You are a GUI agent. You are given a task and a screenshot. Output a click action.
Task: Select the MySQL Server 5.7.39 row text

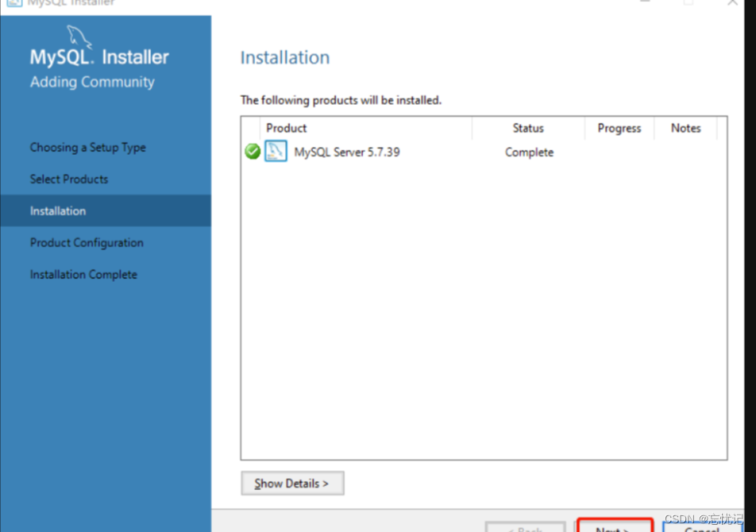tap(347, 152)
